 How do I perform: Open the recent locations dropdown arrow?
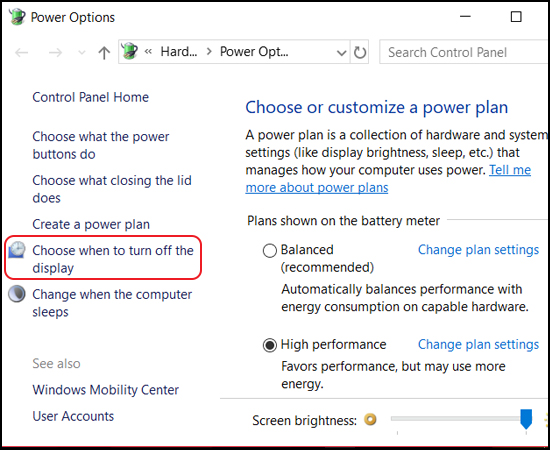point(82,53)
